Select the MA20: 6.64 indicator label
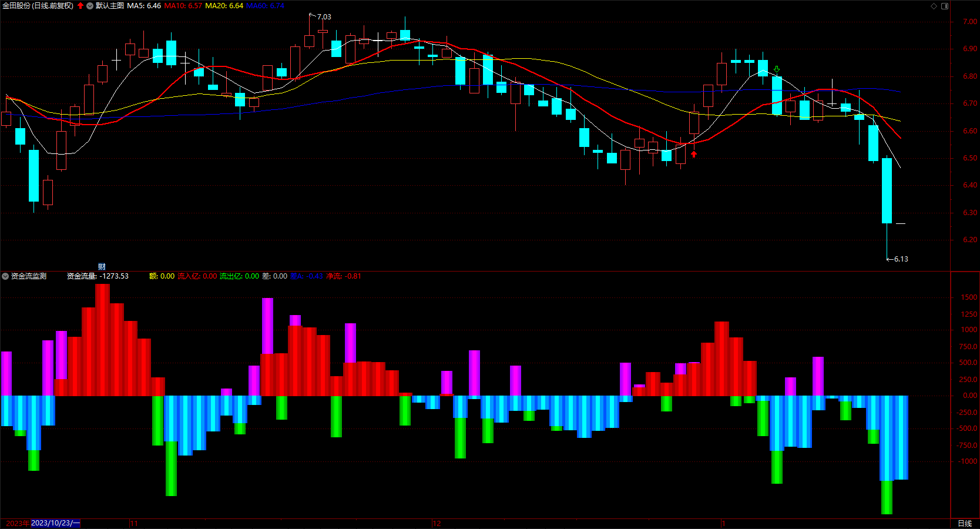This screenshot has width=980, height=529. pyautogui.click(x=224, y=6)
